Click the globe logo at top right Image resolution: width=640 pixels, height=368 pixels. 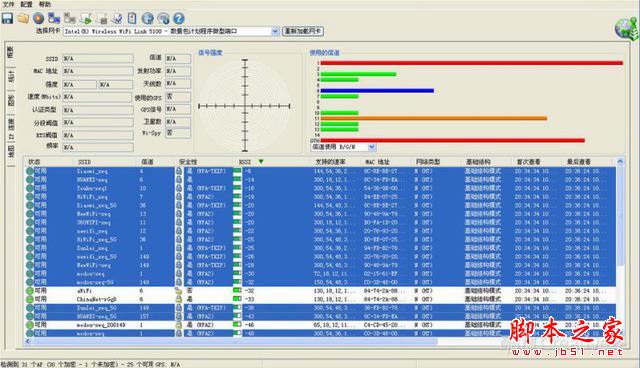point(627,29)
